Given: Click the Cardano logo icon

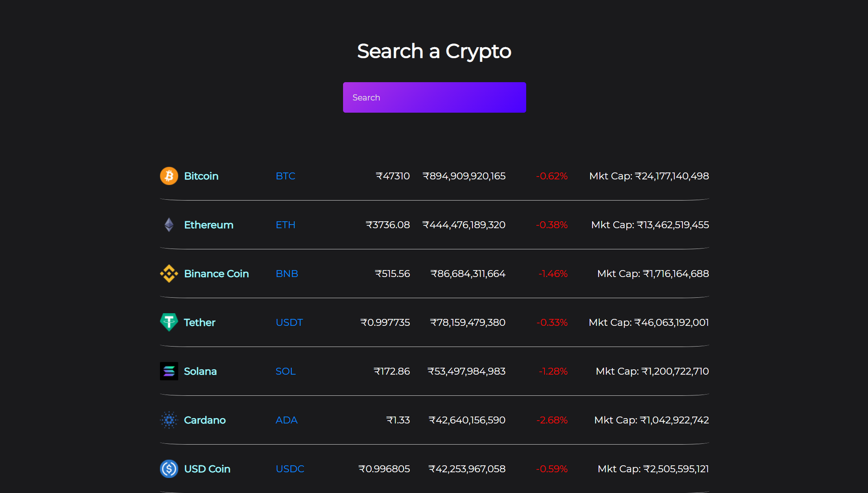Looking at the screenshot, I should click(x=169, y=420).
